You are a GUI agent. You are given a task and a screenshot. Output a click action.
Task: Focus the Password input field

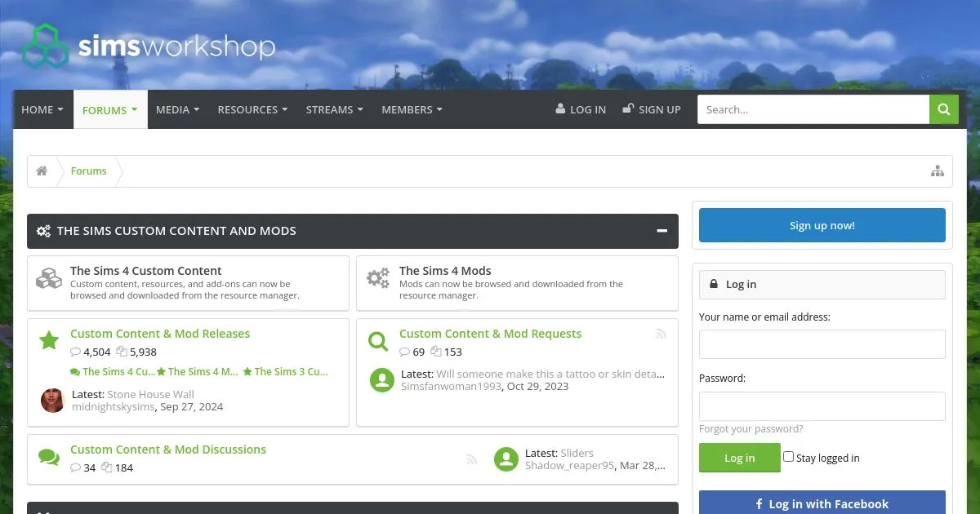coord(822,406)
